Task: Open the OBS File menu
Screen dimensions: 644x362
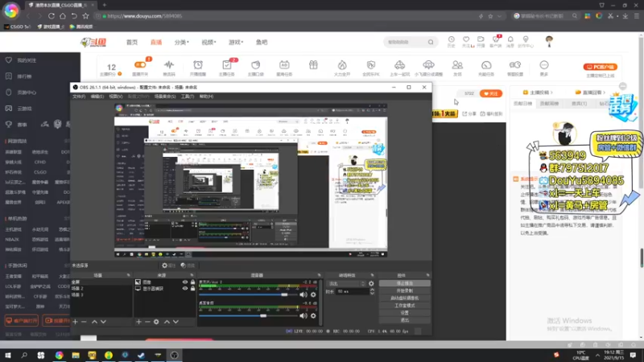Action: pyautogui.click(x=79, y=97)
